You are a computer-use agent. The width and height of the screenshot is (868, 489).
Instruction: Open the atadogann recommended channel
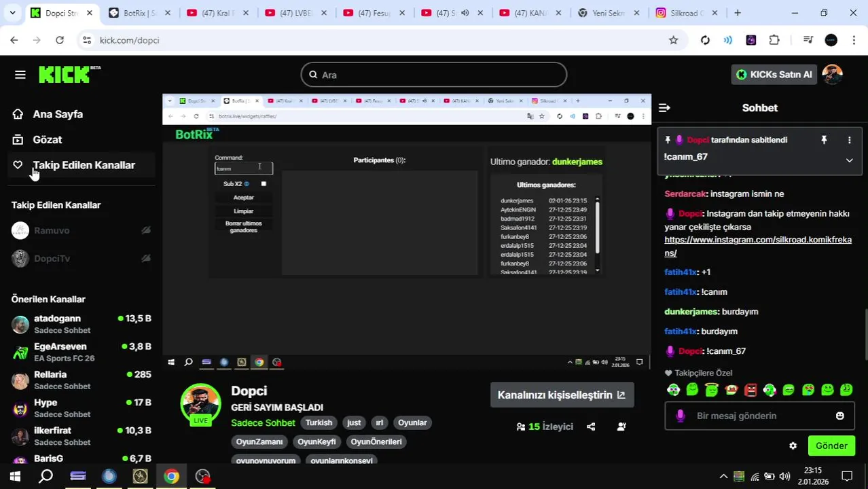pyautogui.click(x=82, y=324)
